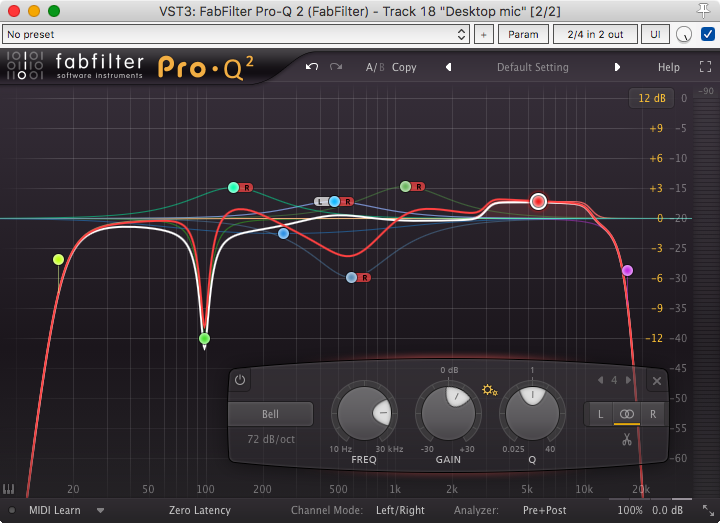Click the undo arrow icon

point(312,67)
